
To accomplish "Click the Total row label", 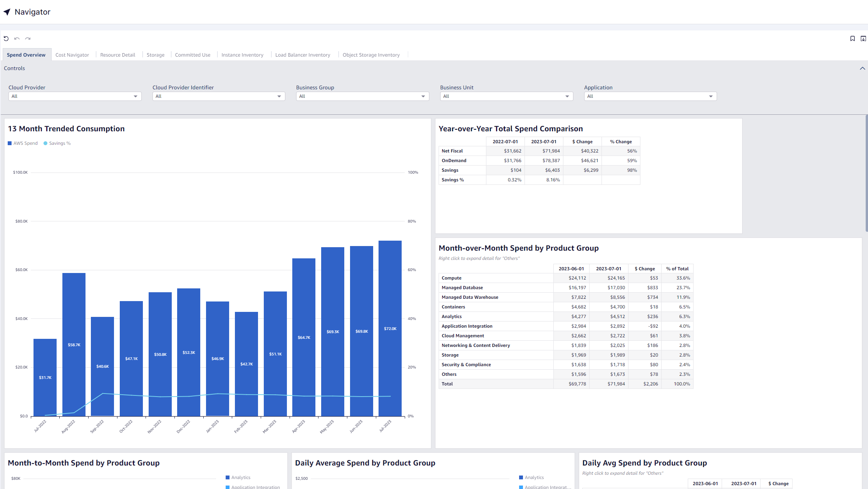I will pos(447,384).
